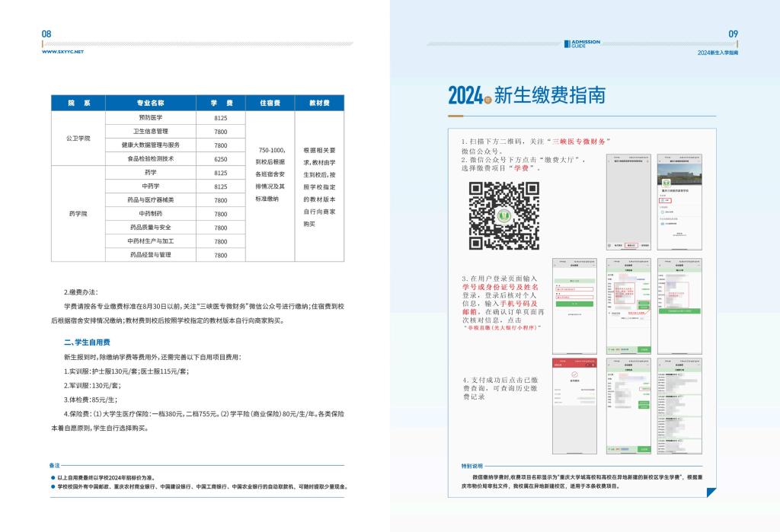Select the 7800 tuition for 卫生信息管理

pos(221,132)
